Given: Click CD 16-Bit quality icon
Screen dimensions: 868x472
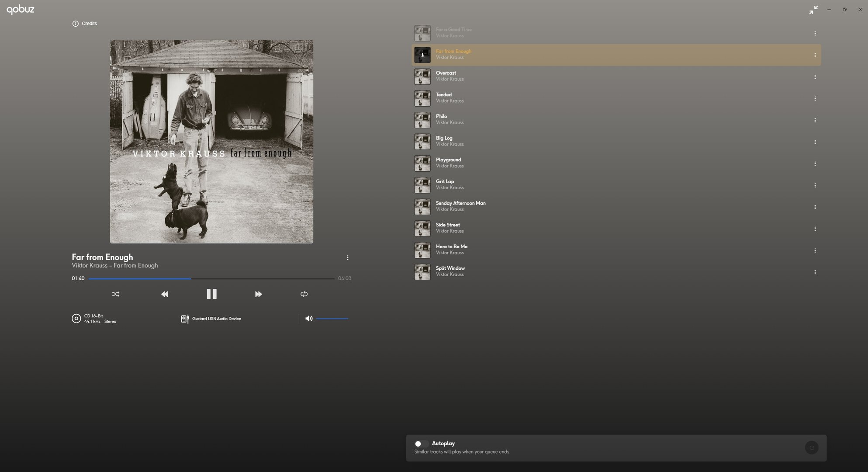Looking at the screenshot, I should [x=76, y=319].
